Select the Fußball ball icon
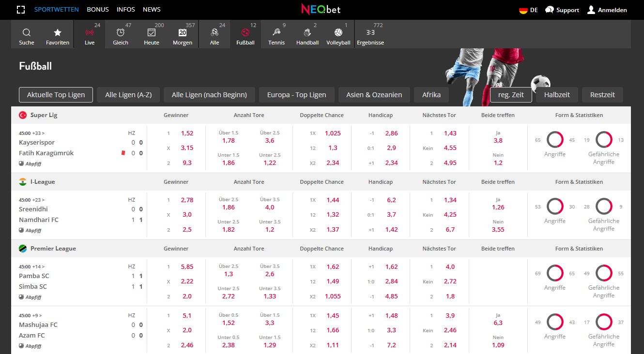644x354 pixels. coord(245,32)
